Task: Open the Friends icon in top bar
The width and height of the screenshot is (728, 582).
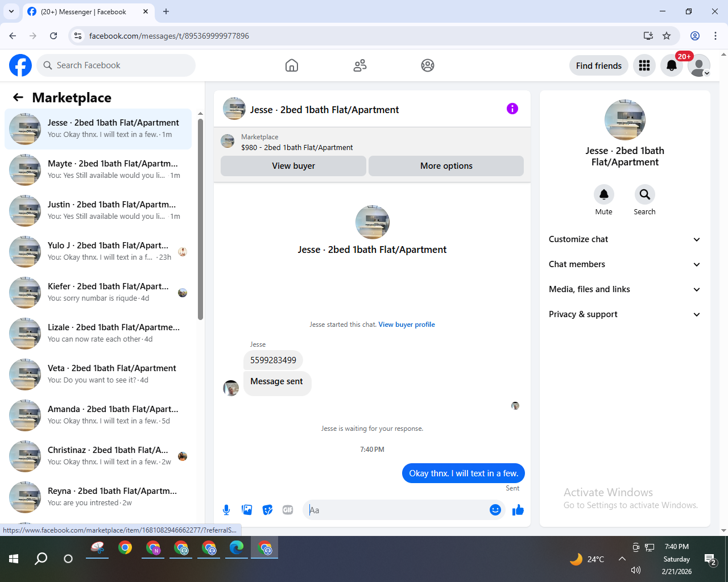Action: click(x=360, y=65)
